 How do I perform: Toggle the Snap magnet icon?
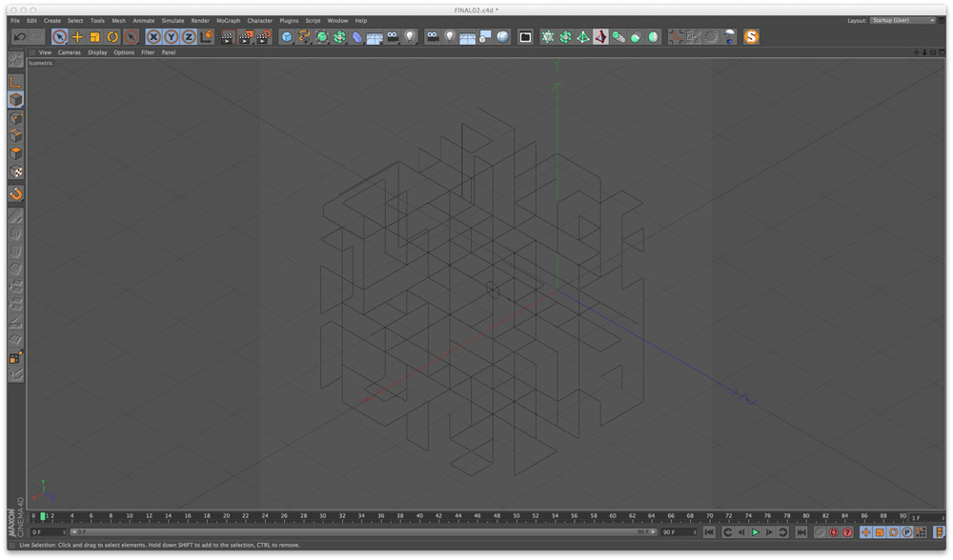tap(16, 193)
